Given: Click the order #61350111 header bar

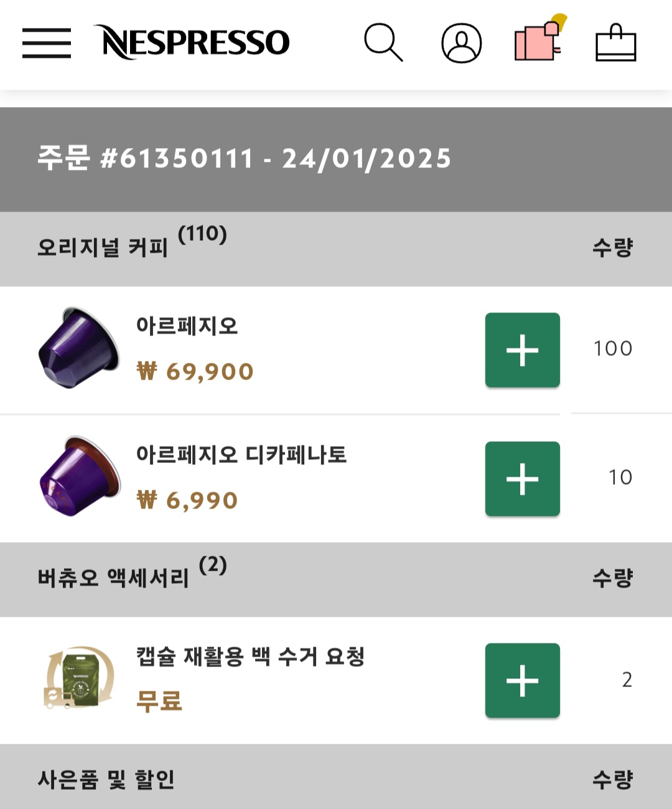Looking at the screenshot, I should tap(244, 159).
